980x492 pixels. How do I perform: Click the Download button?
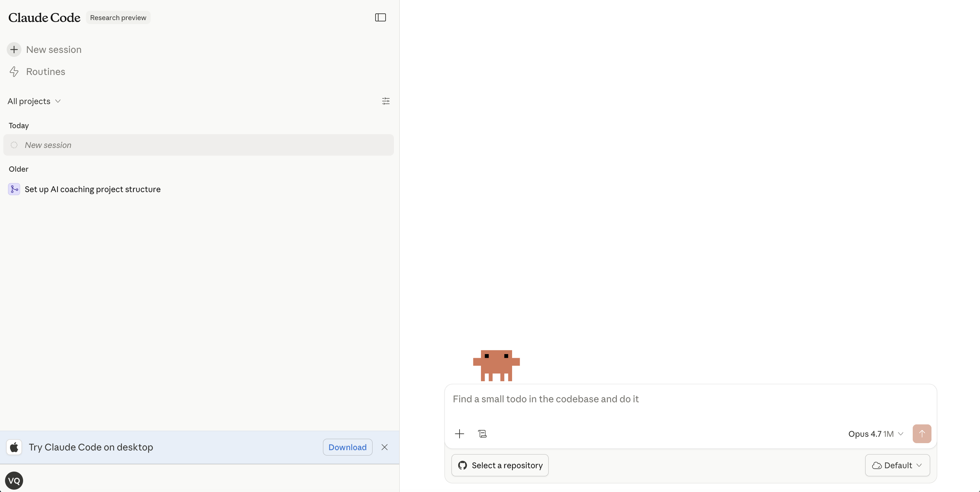click(347, 447)
